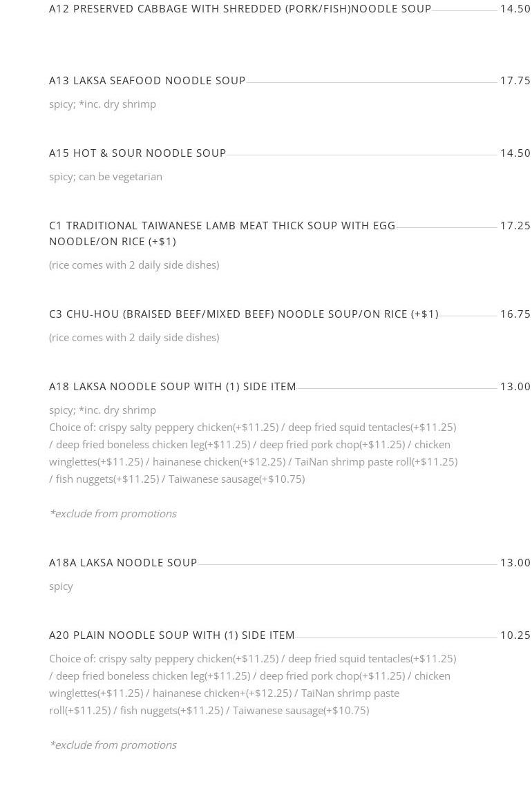Viewport: 532px width, 786px height.
Task: Click the 13.00 price beside A18A Laksa
Action: coord(515,563)
